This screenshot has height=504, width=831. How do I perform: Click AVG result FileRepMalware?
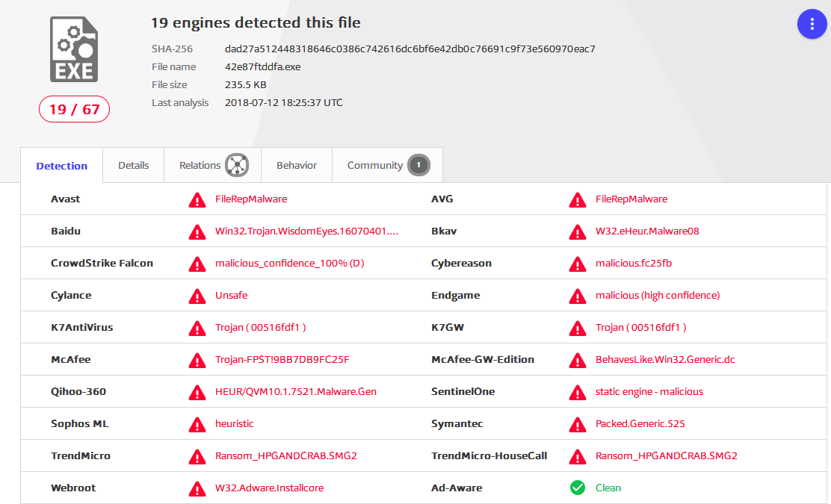pos(631,199)
